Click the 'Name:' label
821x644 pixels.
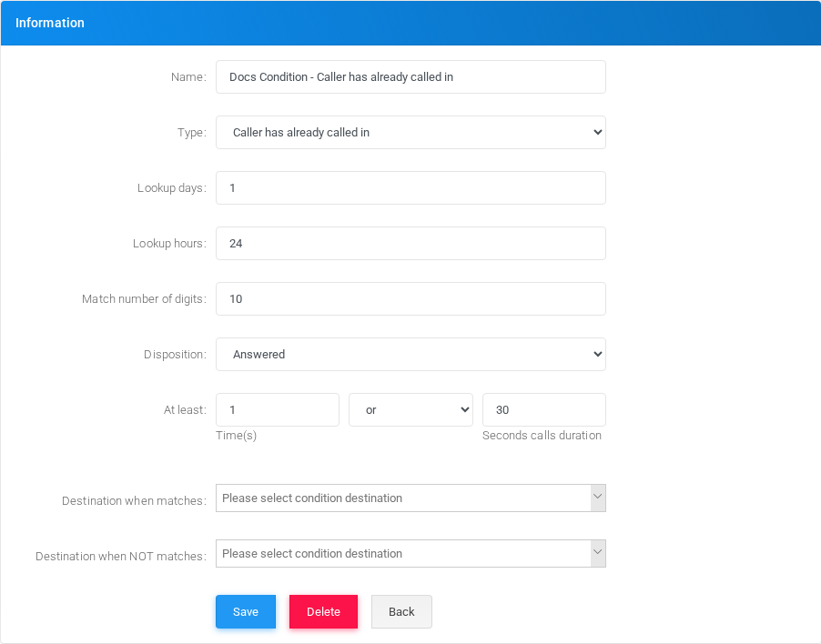point(188,77)
